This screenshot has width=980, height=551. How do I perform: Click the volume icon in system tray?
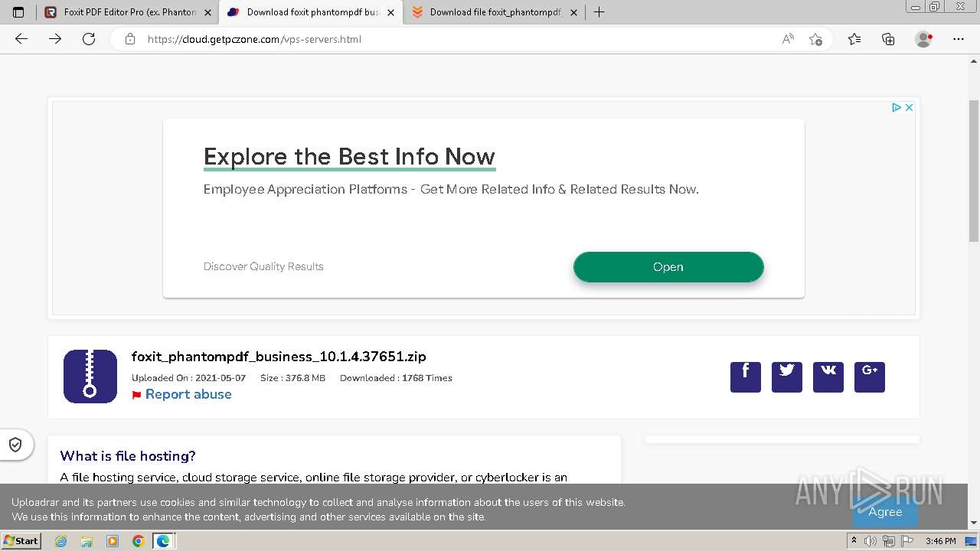[871, 541]
